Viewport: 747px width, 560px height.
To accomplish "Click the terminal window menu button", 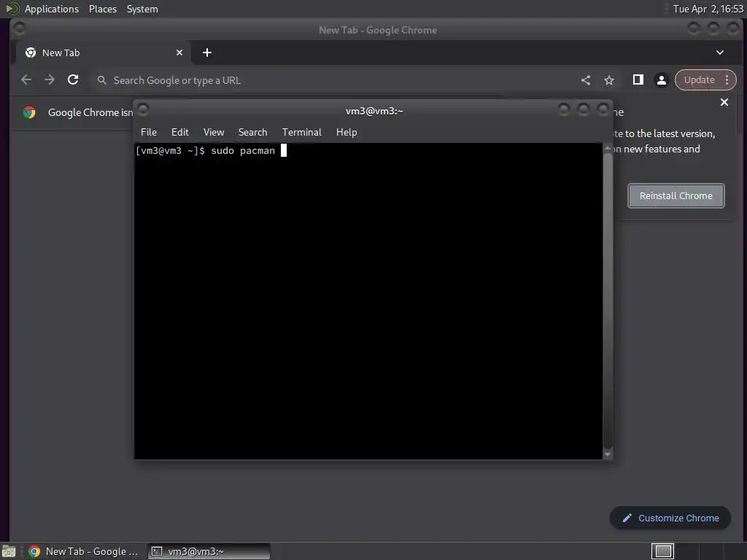I will point(143,109).
